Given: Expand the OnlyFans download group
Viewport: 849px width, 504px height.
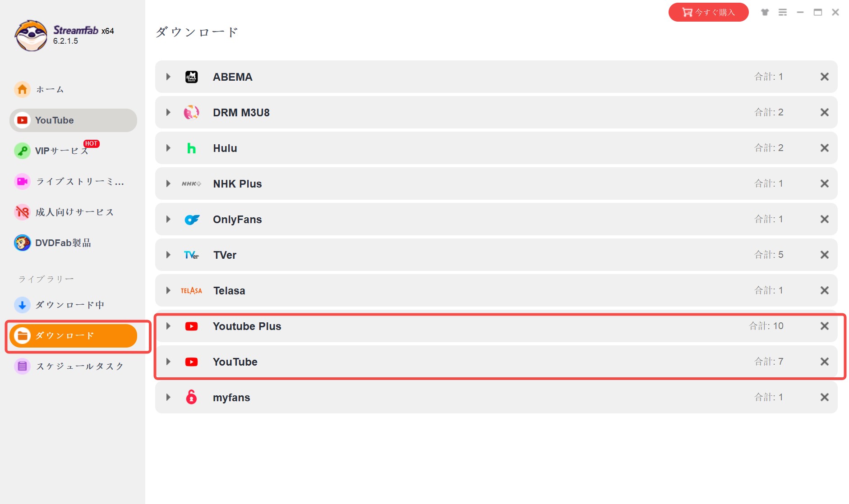Looking at the screenshot, I should point(168,219).
